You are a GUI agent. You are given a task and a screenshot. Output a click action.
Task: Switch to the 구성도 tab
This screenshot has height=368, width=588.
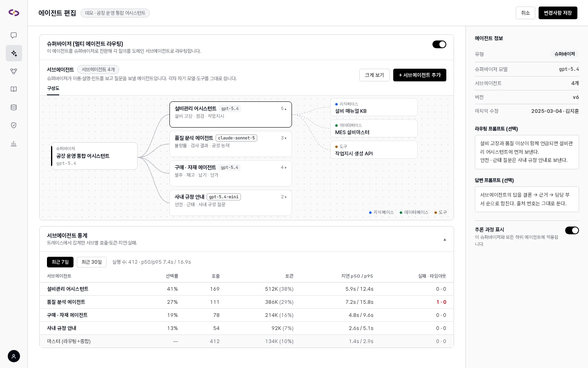tap(53, 88)
